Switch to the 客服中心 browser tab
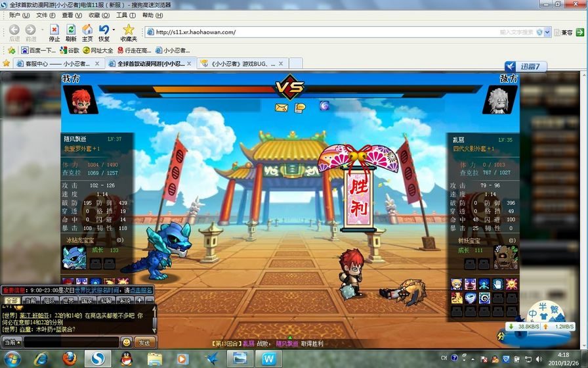The height and width of the screenshot is (368, 588). pyautogui.click(x=58, y=64)
